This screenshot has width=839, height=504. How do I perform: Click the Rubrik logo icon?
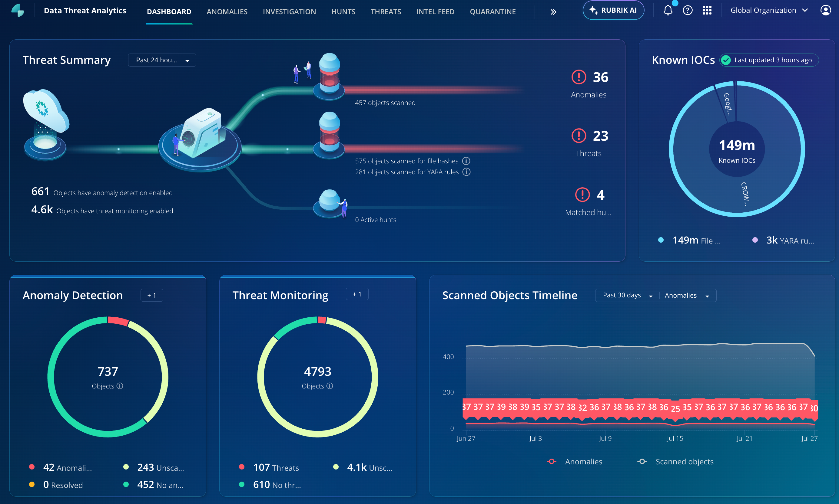coord(18,10)
